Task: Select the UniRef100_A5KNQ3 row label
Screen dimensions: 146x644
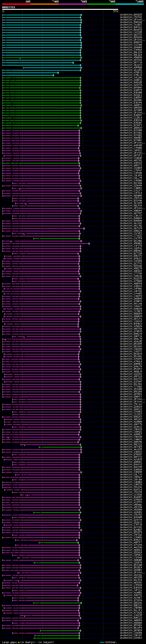Action: (x=131, y=243)
